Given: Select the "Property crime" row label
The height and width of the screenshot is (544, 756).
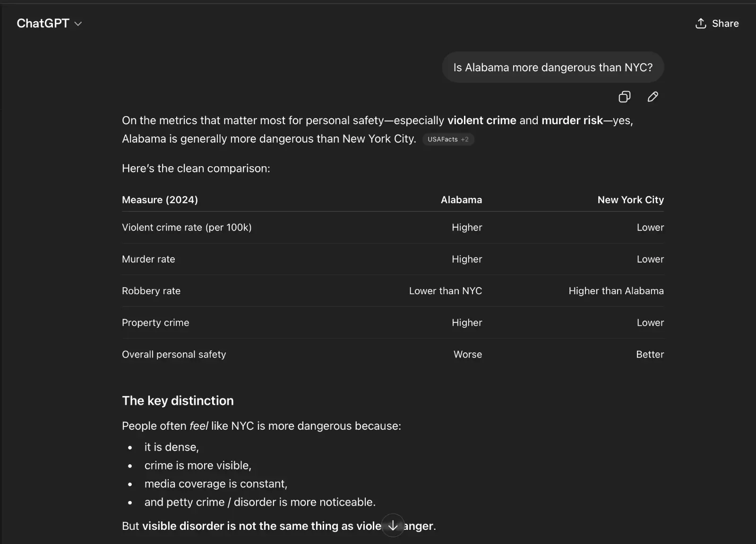Looking at the screenshot, I should (155, 323).
